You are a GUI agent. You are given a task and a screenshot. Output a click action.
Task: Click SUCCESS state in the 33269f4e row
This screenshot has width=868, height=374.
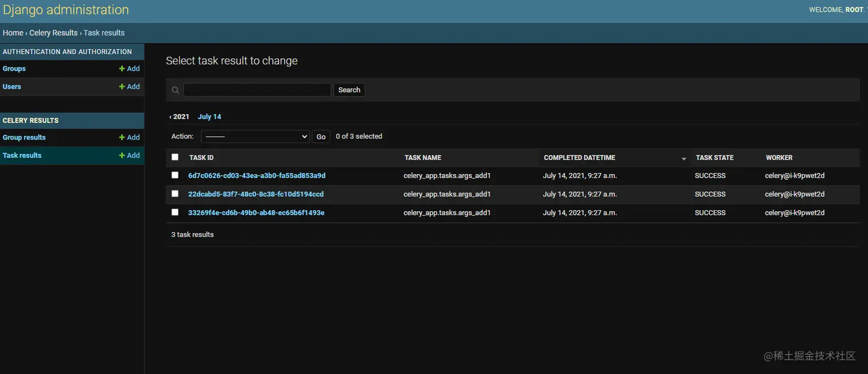point(710,213)
